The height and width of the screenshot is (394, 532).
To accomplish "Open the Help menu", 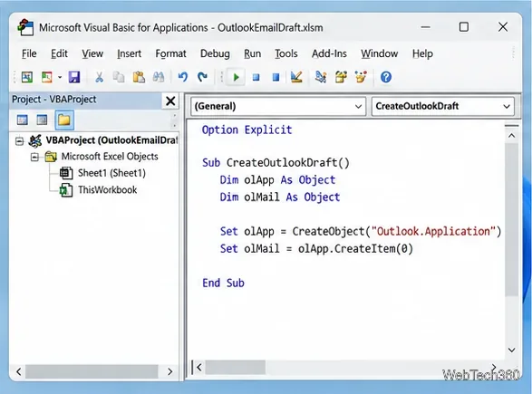I will [x=422, y=53].
